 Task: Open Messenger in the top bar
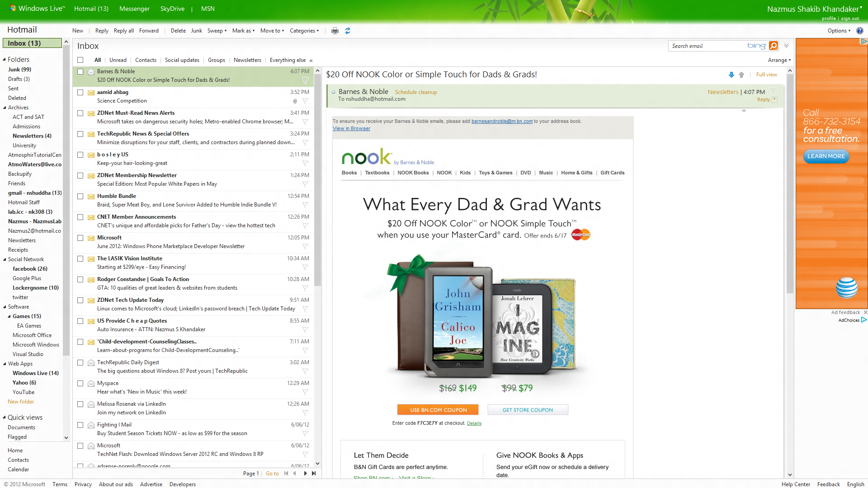pos(134,9)
